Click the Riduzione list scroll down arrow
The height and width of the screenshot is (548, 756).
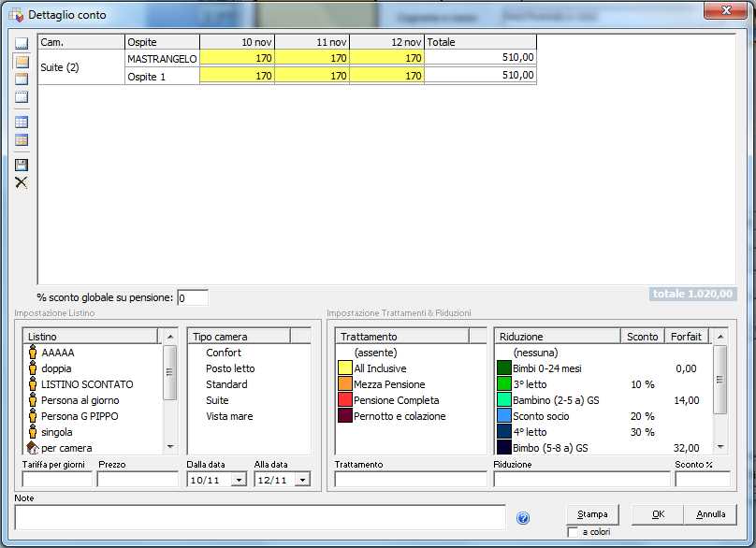click(x=720, y=447)
